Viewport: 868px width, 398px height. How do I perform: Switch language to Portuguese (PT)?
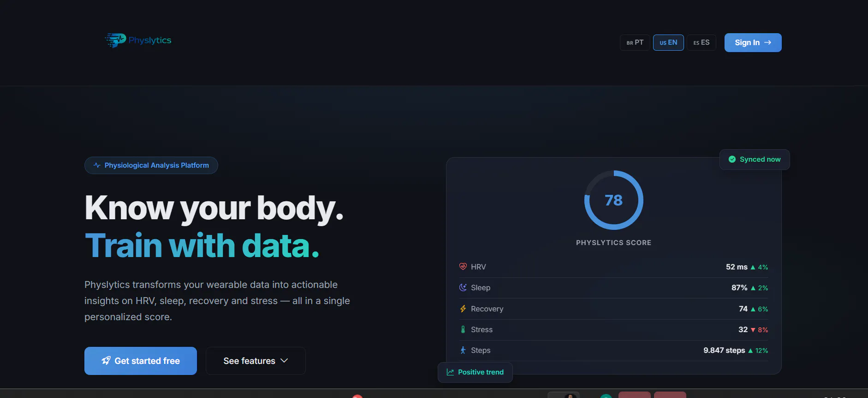coord(635,42)
